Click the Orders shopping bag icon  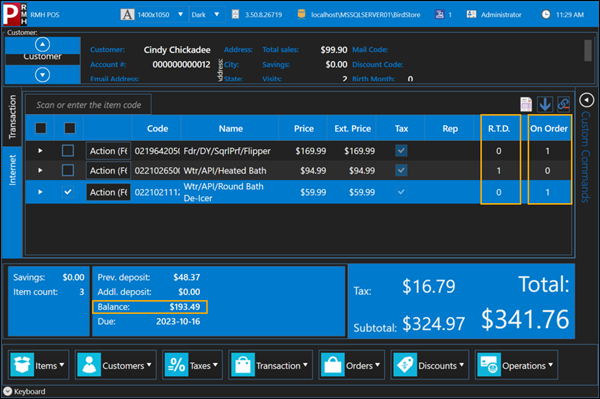click(x=333, y=365)
